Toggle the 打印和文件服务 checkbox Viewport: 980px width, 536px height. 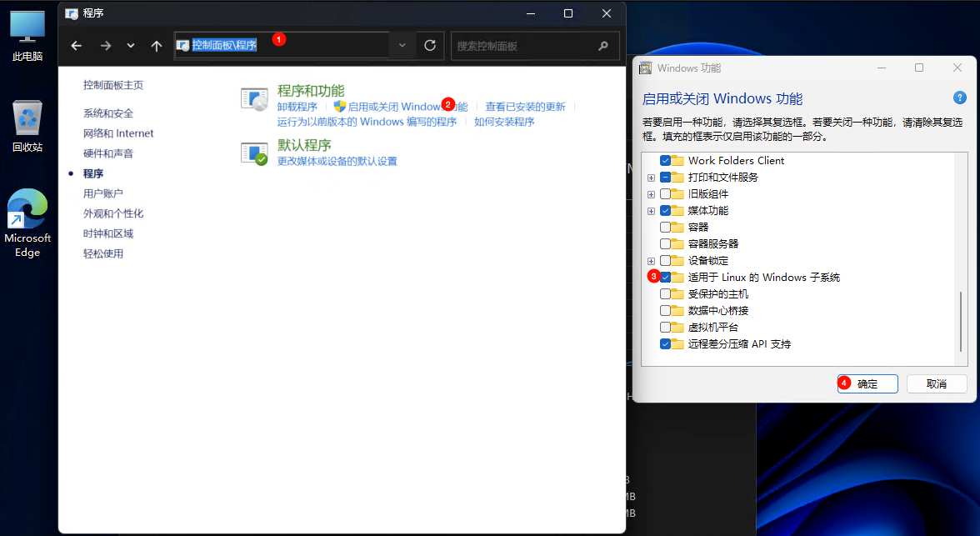pos(666,177)
